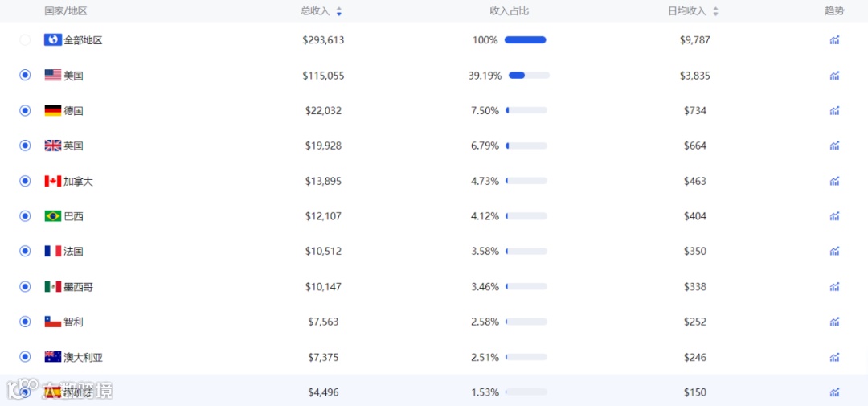Click trend icon for 澳大利亚 row

tap(834, 357)
